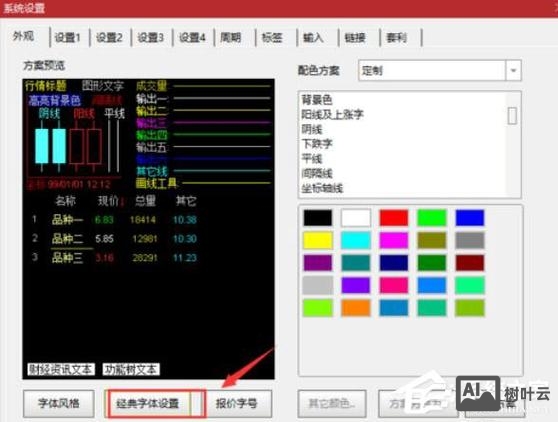Pick the dark gray color swatch
Screen dimensions: 558x422
click(x=470, y=241)
